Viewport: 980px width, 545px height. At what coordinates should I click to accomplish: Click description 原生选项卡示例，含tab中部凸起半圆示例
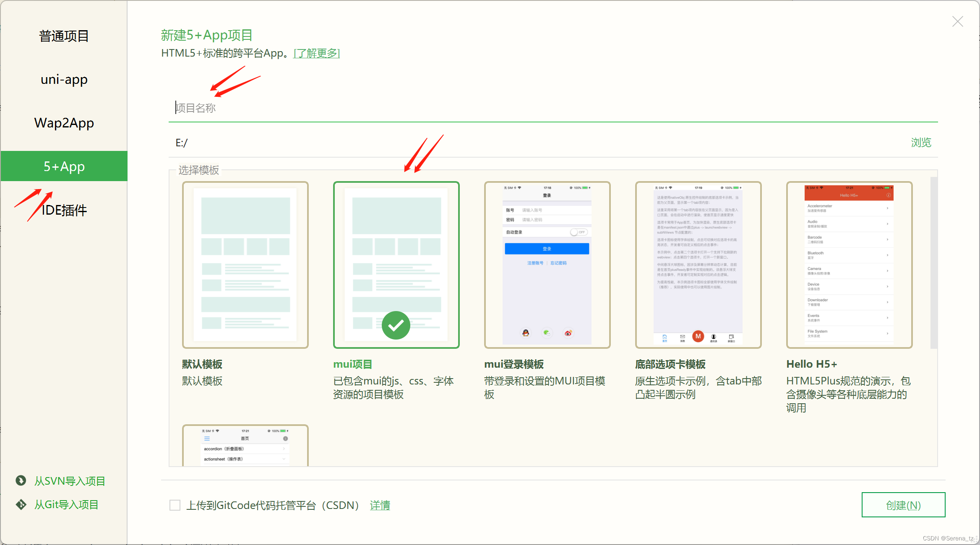click(x=699, y=388)
